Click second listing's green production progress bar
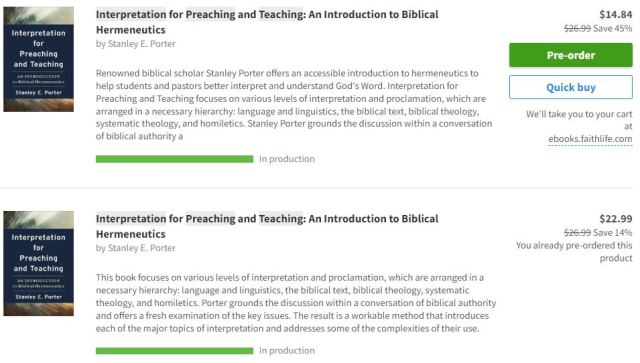 click(x=175, y=351)
